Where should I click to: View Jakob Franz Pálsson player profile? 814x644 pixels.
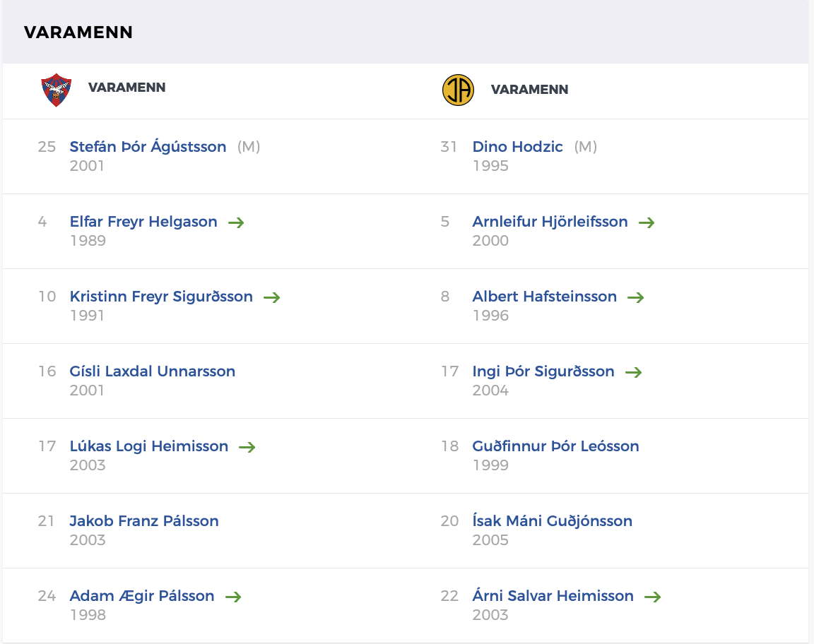(x=144, y=521)
